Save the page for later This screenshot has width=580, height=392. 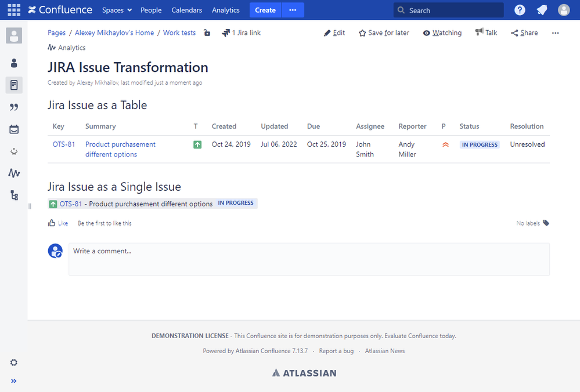pyautogui.click(x=384, y=33)
